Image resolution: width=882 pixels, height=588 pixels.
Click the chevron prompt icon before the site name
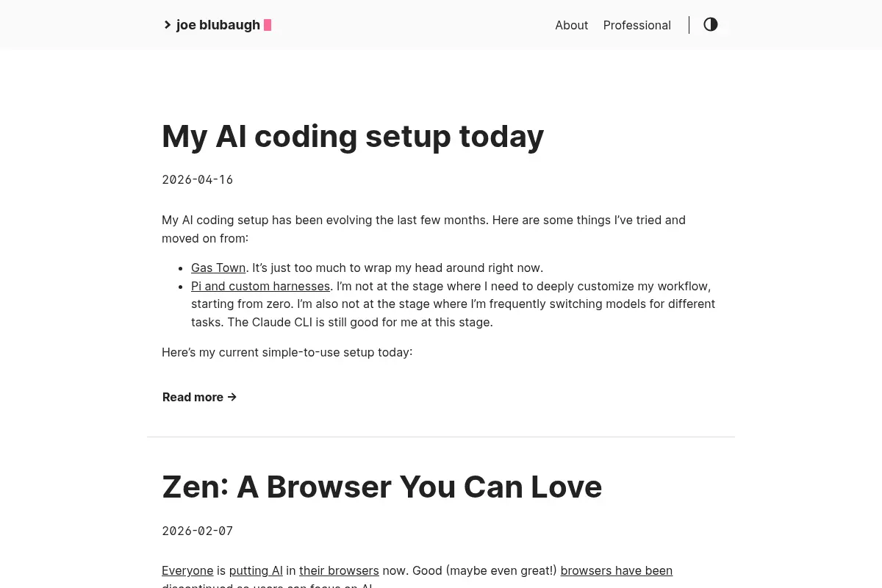(x=168, y=25)
